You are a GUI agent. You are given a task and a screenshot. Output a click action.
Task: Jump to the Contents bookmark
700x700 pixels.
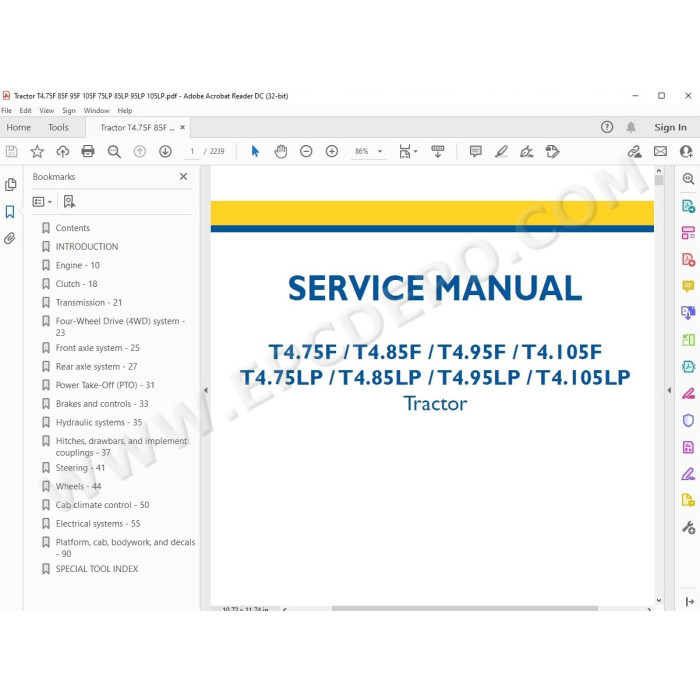[72, 228]
